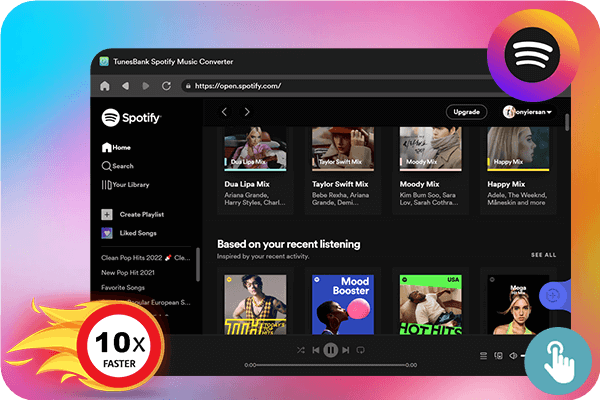
Task: Open Clean Pop Hits 2022 playlist
Action: [145, 258]
